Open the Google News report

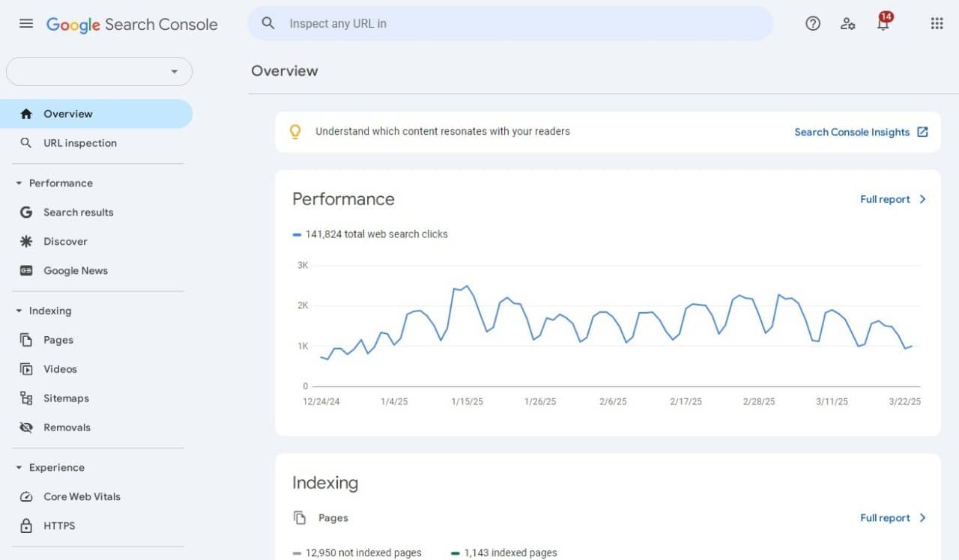[76, 270]
